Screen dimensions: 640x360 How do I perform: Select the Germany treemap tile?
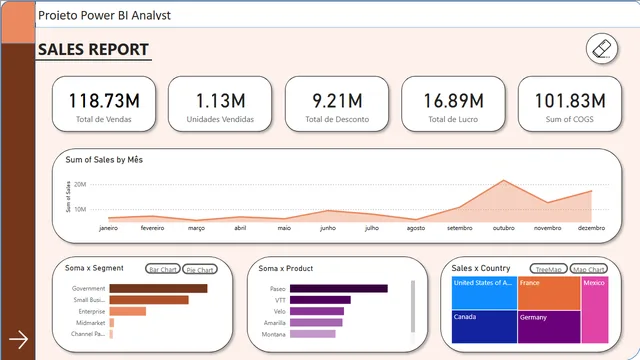click(549, 327)
